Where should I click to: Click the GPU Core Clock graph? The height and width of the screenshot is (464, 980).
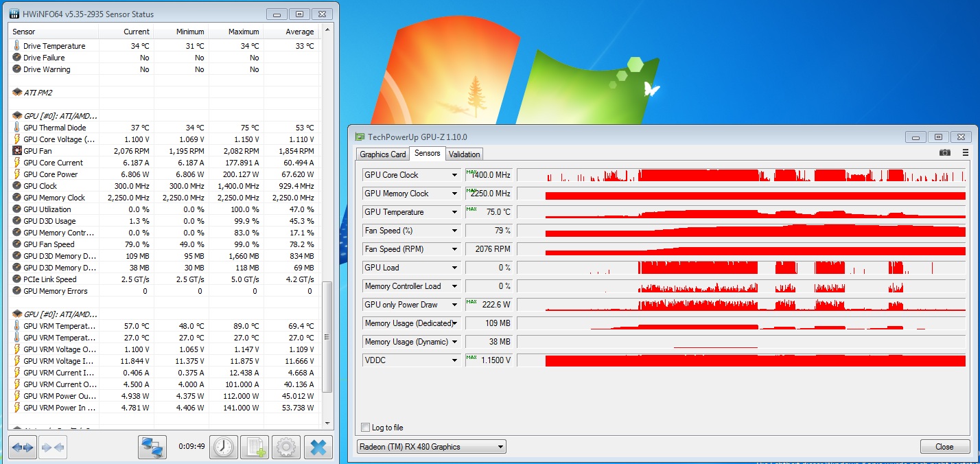[x=742, y=175]
